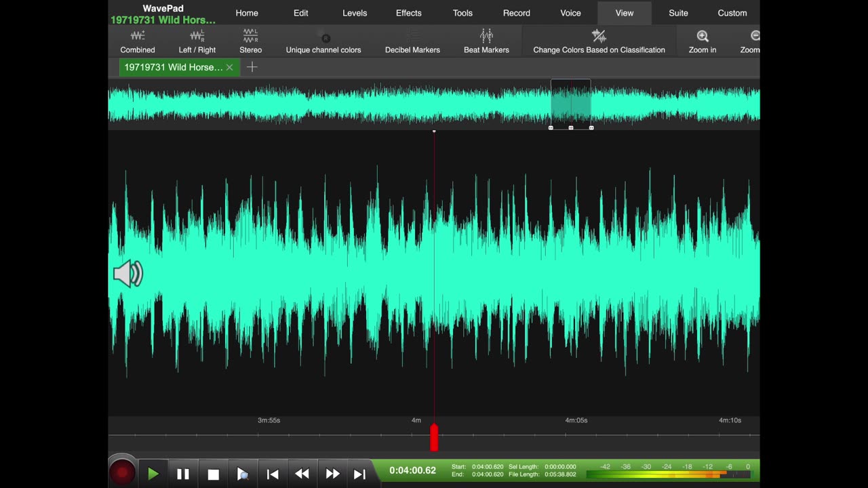This screenshot has height=488, width=868.
Task: Pause the audio playback
Action: [x=183, y=474]
